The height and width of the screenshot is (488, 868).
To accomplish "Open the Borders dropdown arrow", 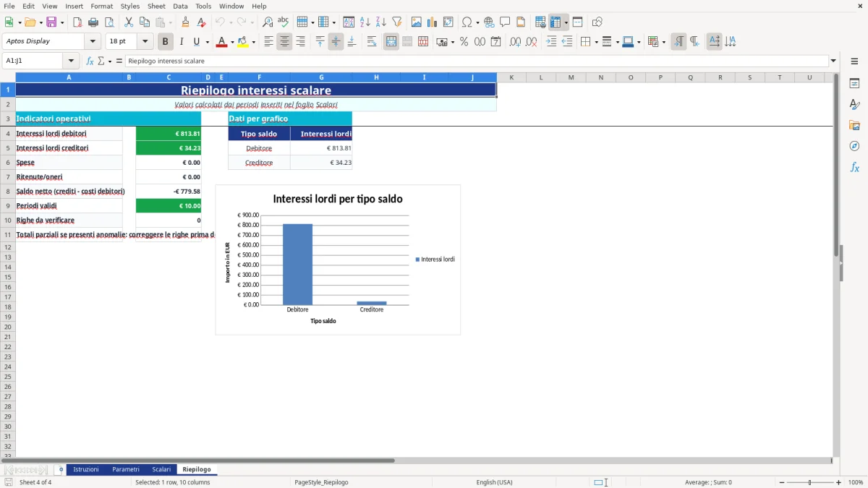I will pos(596,42).
